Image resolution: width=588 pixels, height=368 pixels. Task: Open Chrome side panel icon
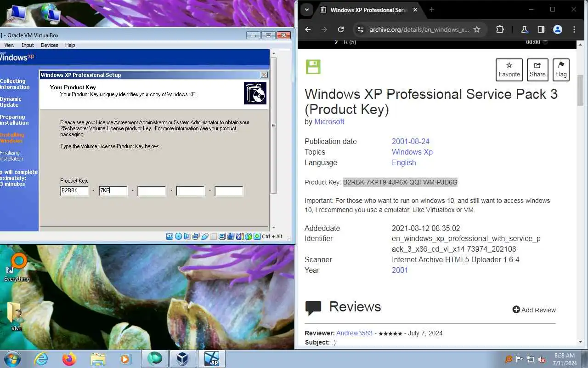541,29
